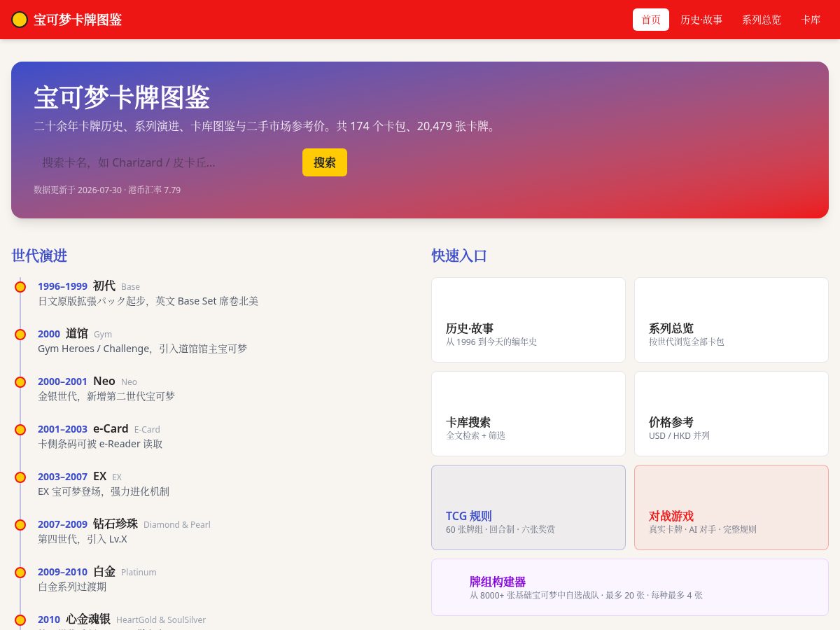Click the 世代演进 section heading

tap(39, 255)
